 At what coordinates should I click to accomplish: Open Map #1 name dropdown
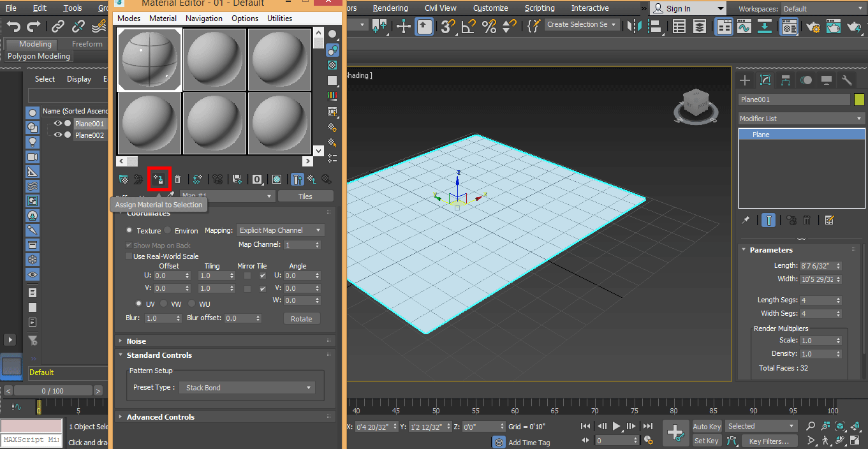coord(228,196)
